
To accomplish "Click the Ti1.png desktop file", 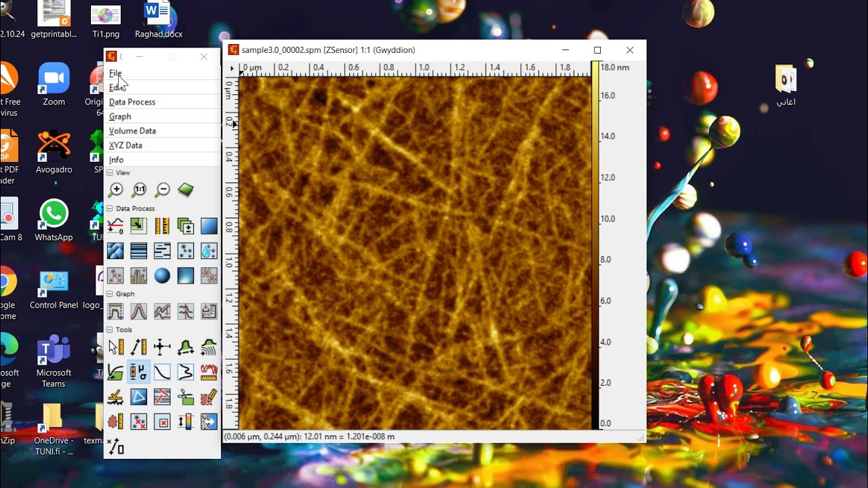I will click(x=106, y=20).
